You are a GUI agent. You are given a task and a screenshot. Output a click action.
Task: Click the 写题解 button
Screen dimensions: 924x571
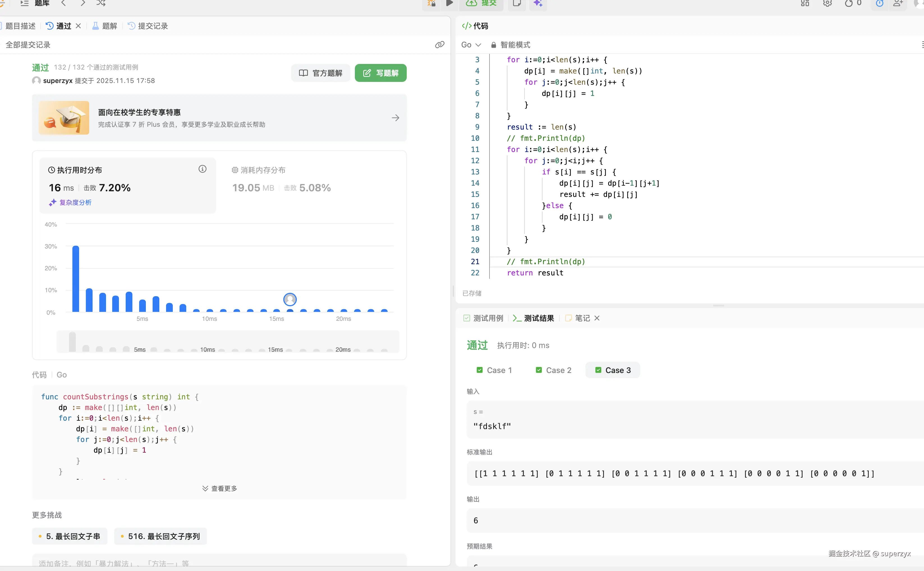[x=380, y=73]
